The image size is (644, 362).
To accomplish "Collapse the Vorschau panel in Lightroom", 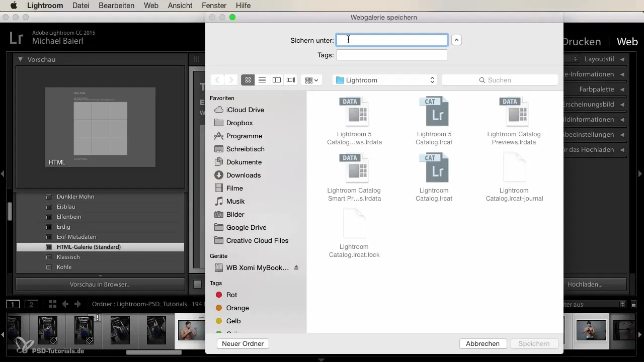I will [x=21, y=59].
